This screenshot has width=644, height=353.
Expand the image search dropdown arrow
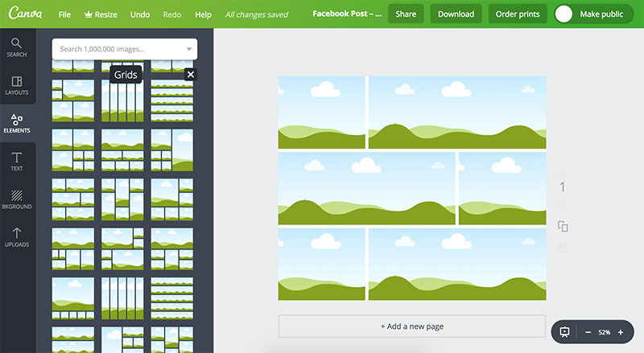pyautogui.click(x=189, y=49)
